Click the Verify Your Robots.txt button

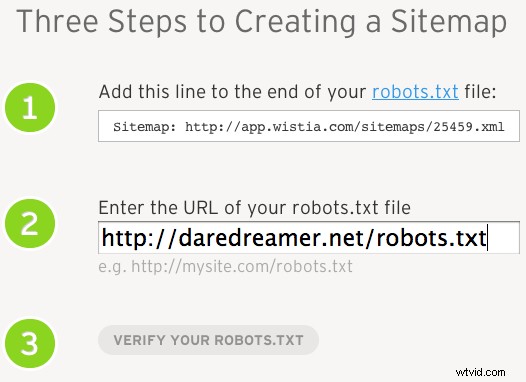pos(208,340)
